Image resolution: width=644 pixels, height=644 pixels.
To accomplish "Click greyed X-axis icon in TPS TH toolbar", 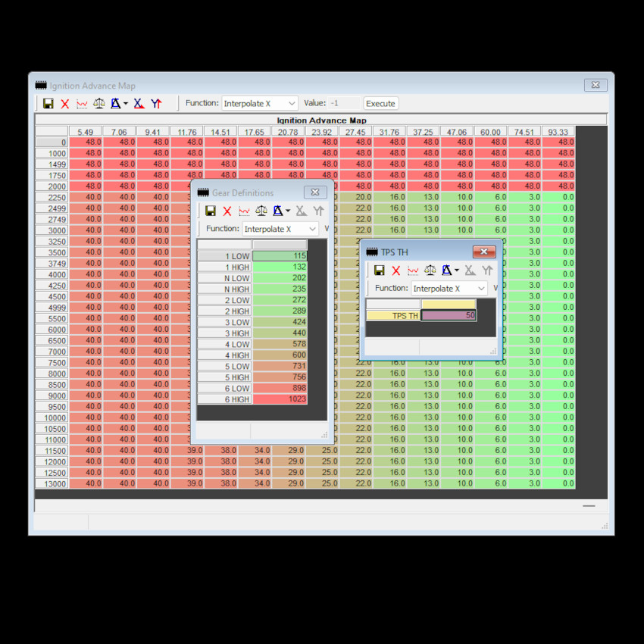I will coord(470,270).
